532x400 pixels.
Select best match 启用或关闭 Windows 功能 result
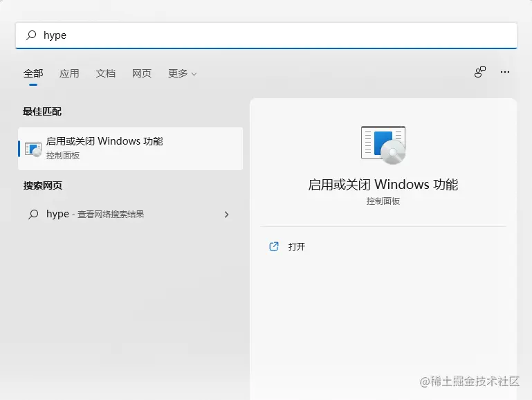click(x=130, y=149)
